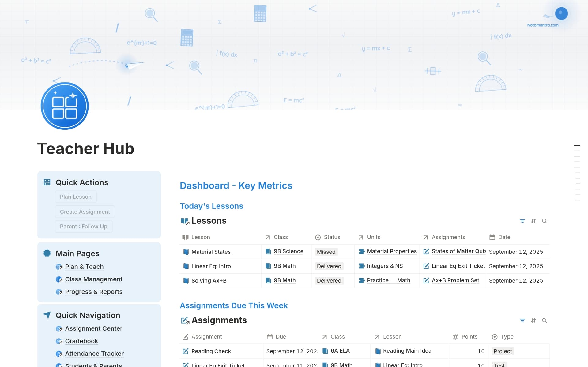
Task: Click the grid icon beside Quick Actions
Action: pos(47,182)
